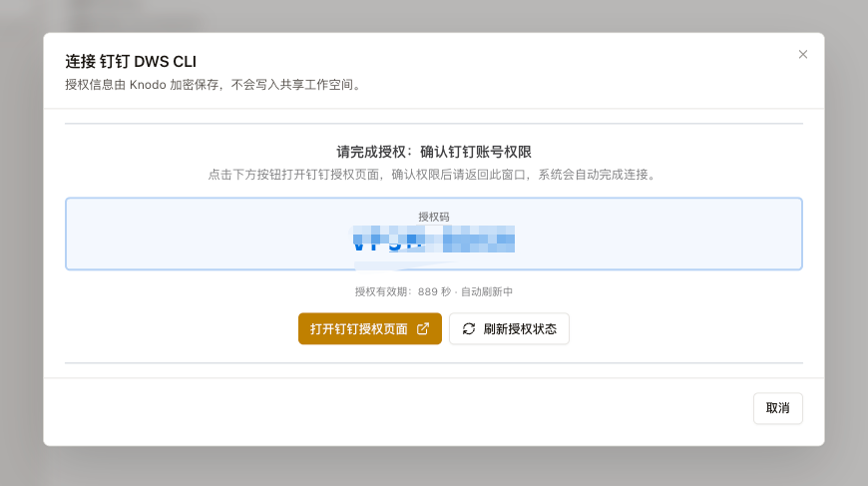Click the instruction text about returning to window
The width and height of the screenshot is (868, 486).
(434, 175)
